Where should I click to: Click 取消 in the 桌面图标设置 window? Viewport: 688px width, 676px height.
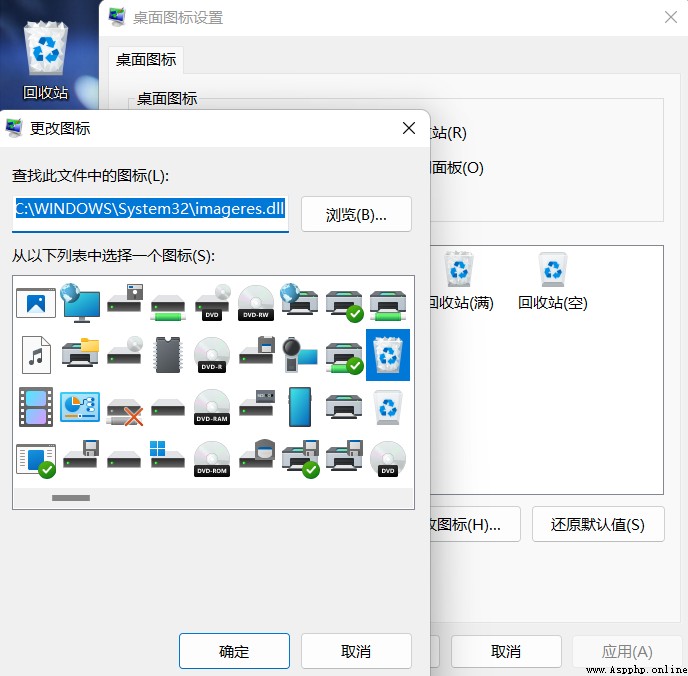click(x=506, y=651)
